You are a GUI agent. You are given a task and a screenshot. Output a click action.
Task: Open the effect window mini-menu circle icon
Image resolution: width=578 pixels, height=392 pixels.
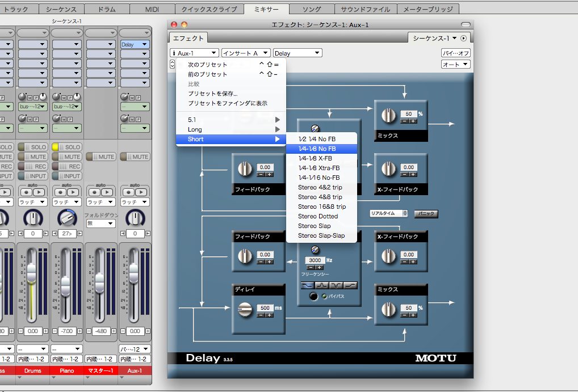coord(464,38)
